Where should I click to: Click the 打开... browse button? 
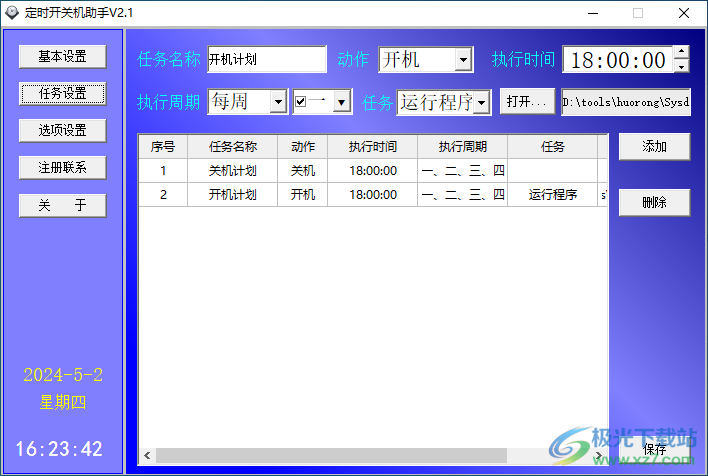[527, 102]
